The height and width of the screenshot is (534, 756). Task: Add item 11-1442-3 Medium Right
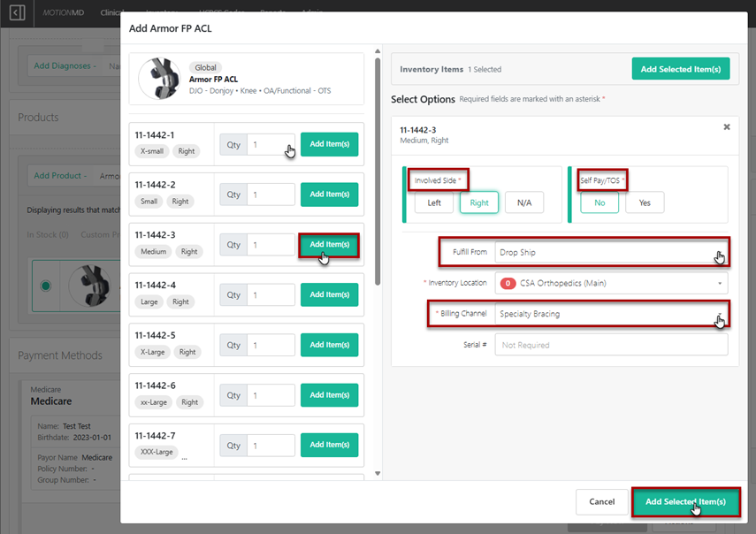point(329,245)
